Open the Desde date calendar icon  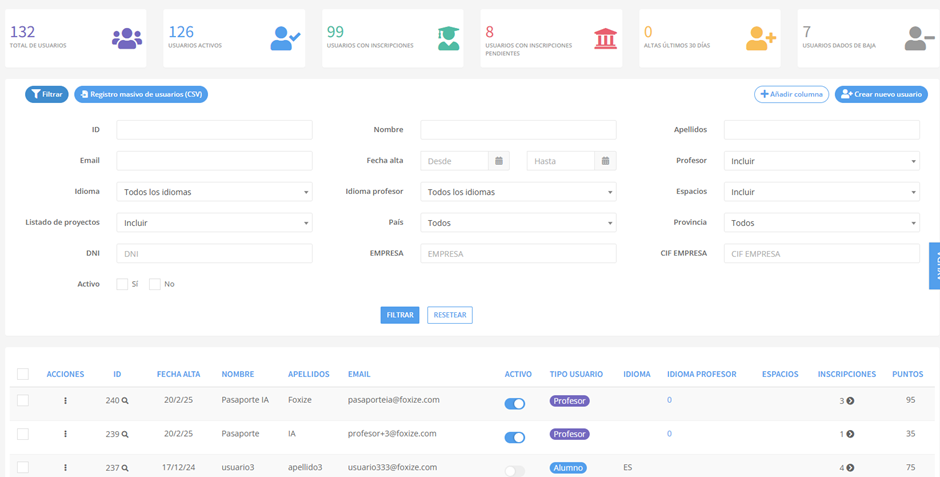[x=499, y=161]
